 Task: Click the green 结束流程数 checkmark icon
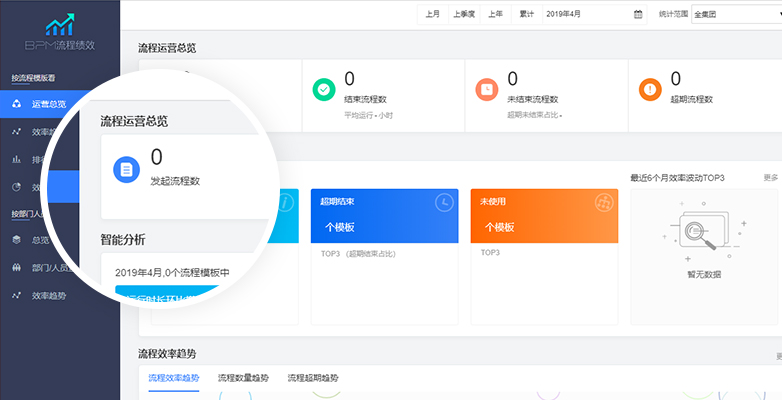(324, 89)
